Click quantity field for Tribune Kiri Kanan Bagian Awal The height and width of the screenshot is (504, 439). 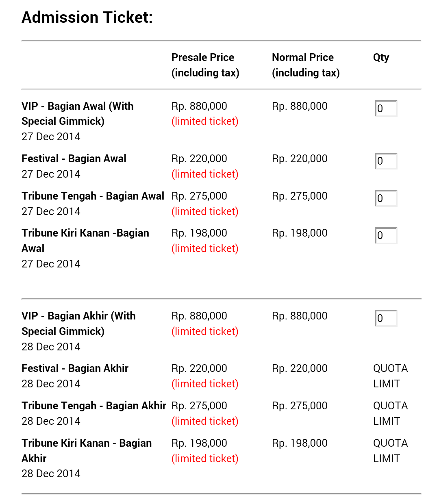coord(386,235)
